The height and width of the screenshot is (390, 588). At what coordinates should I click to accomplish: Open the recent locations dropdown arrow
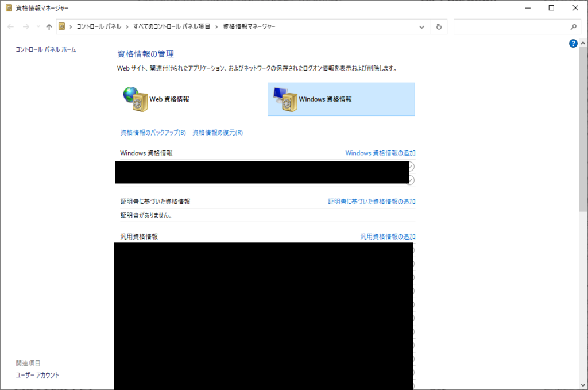click(x=38, y=27)
